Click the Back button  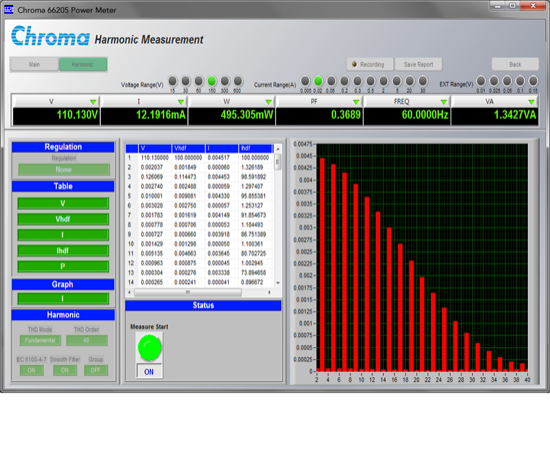click(x=515, y=65)
